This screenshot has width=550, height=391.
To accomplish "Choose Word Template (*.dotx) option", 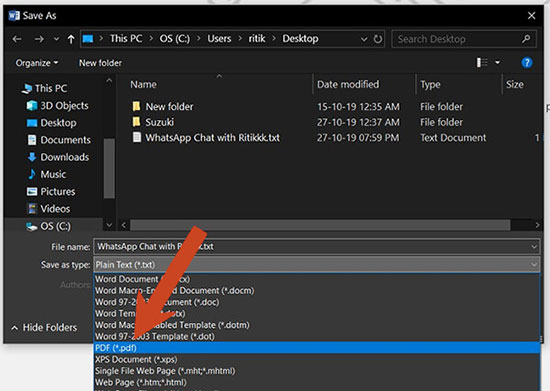I will pyautogui.click(x=316, y=314).
